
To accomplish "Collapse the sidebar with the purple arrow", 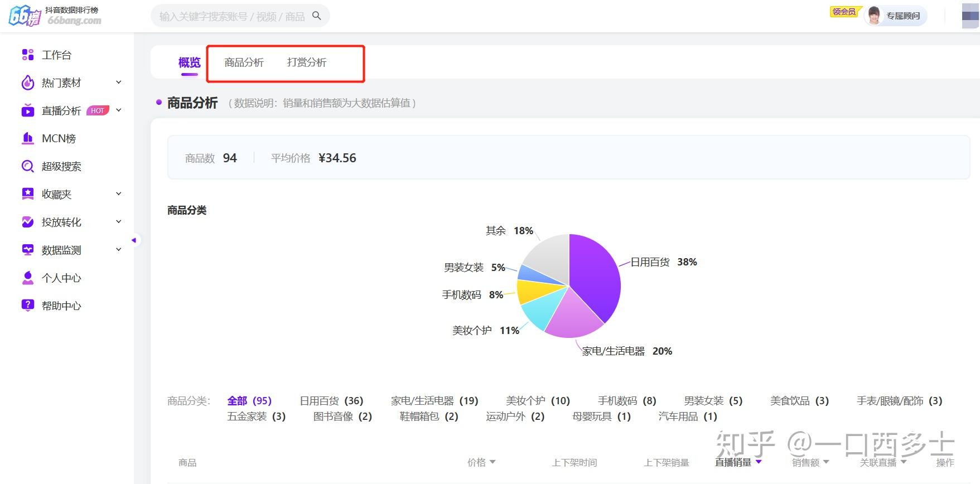I will (x=134, y=240).
